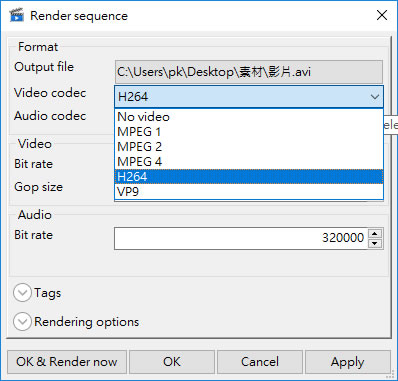Select No video codec option
Viewport: 398px width, 381px height.
click(x=249, y=117)
